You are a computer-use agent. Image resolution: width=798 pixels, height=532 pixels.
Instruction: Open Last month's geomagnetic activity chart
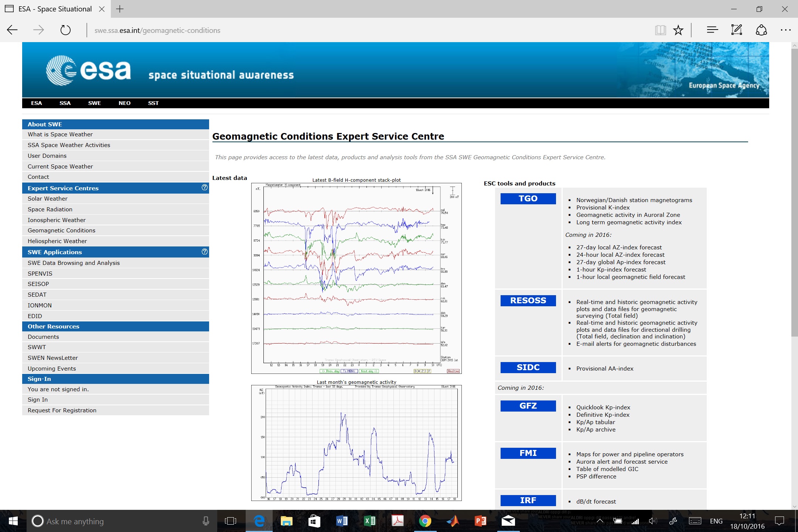(356, 443)
